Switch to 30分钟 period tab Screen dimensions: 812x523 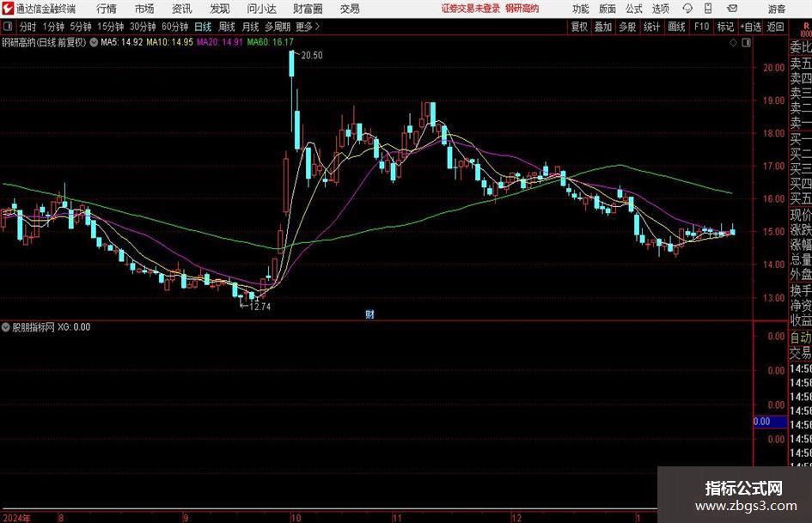click(143, 27)
